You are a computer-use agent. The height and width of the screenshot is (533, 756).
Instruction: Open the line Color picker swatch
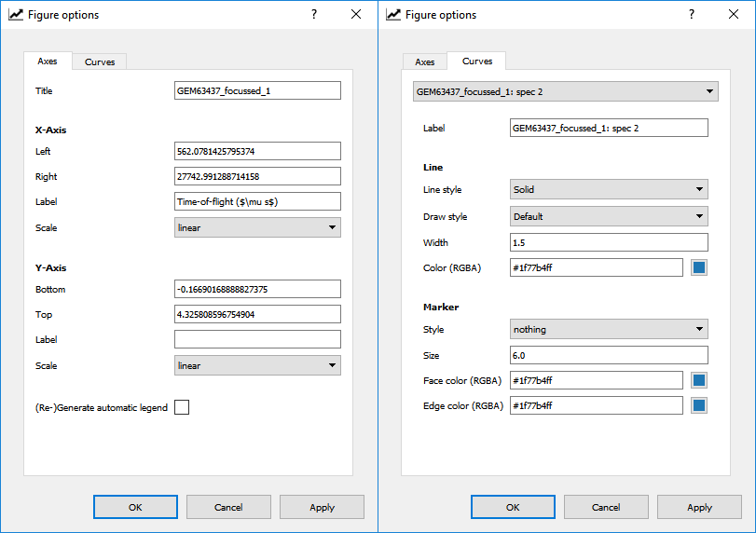click(698, 268)
